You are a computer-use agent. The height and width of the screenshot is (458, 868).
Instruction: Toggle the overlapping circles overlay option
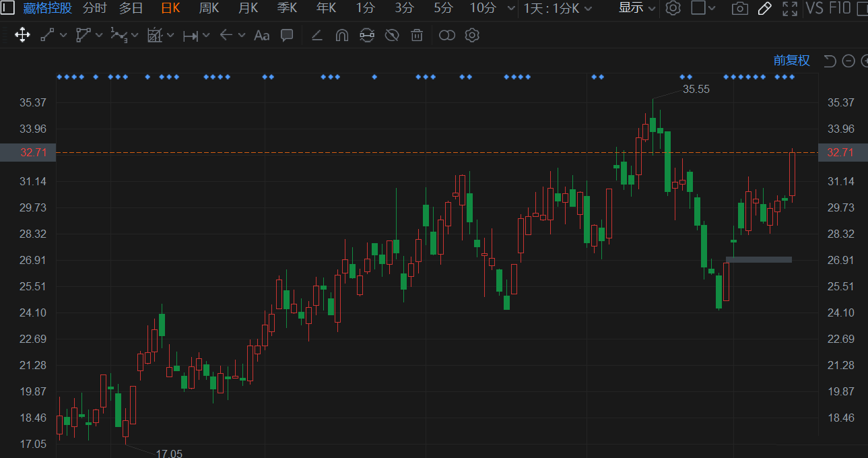pos(447,36)
